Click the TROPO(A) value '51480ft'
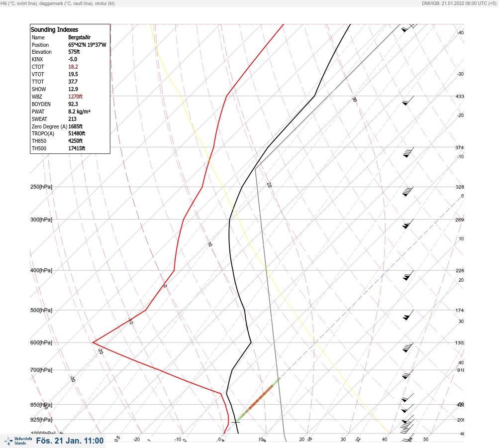The height and width of the screenshot is (448, 499). [x=77, y=133]
